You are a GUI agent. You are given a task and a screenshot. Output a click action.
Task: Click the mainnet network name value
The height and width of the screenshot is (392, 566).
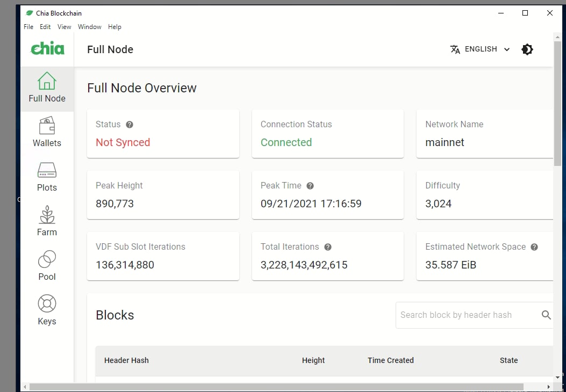coord(445,142)
